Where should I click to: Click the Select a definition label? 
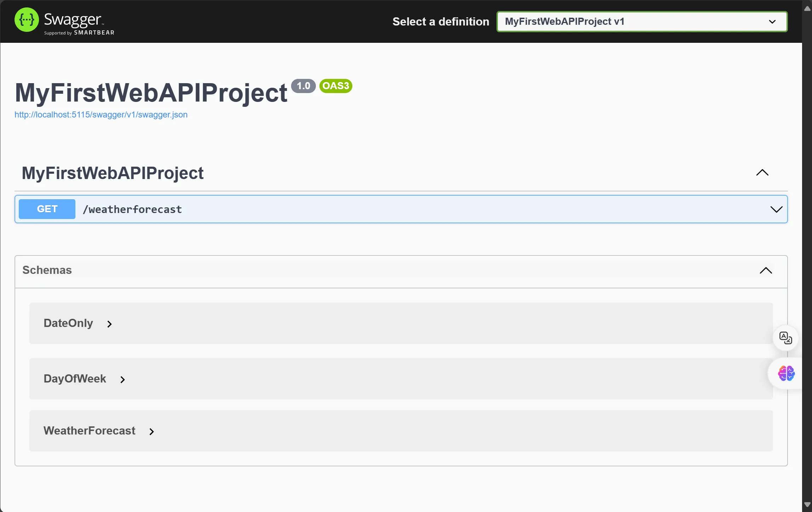click(441, 22)
